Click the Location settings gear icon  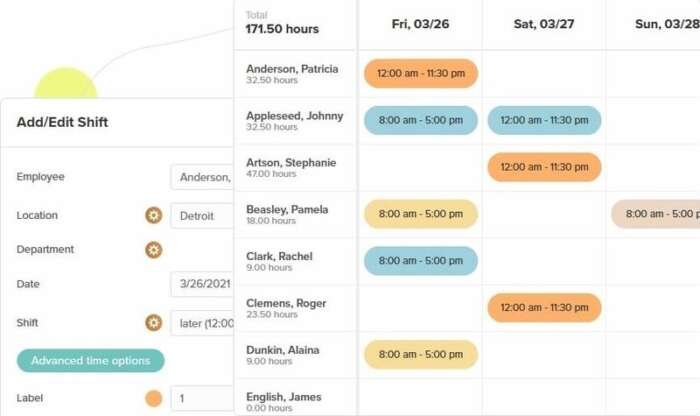(154, 215)
